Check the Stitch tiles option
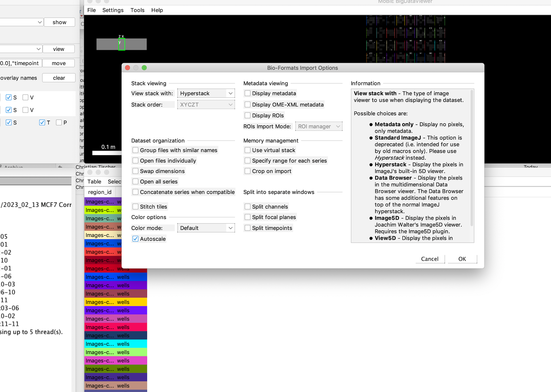Viewport: 551px width, 392px height. [x=135, y=206]
